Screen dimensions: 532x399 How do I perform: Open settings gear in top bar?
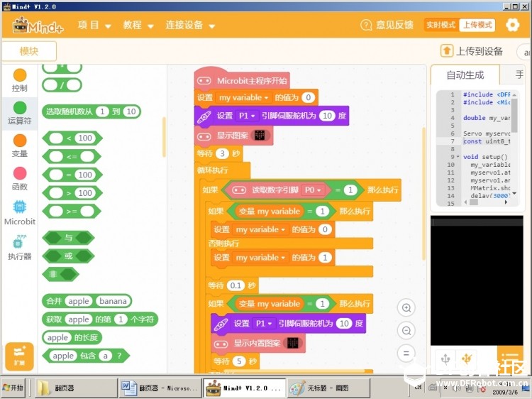(x=512, y=25)
